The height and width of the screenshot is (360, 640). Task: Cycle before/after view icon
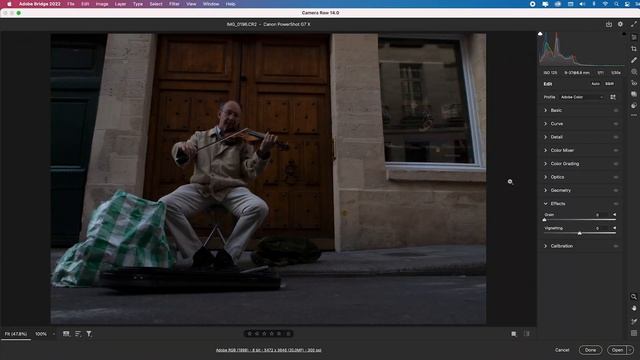pos(527,334)
